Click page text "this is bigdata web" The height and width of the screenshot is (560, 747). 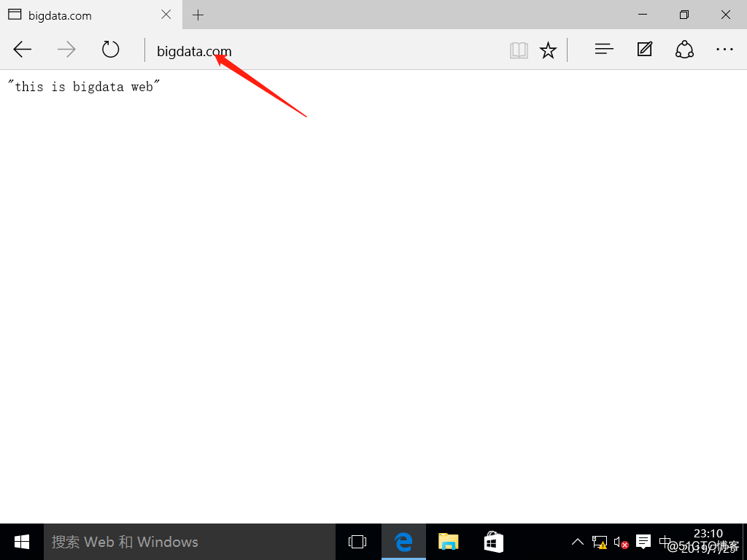point(85,86)
